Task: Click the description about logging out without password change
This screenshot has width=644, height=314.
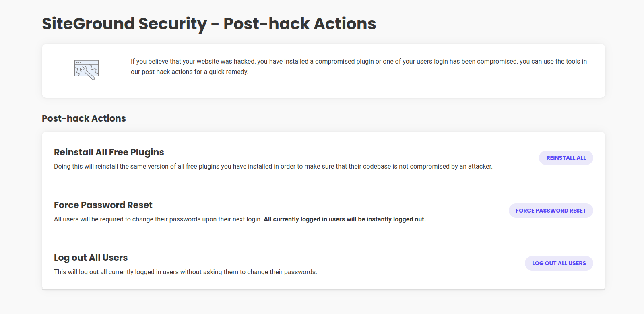Action: point(186,272)
